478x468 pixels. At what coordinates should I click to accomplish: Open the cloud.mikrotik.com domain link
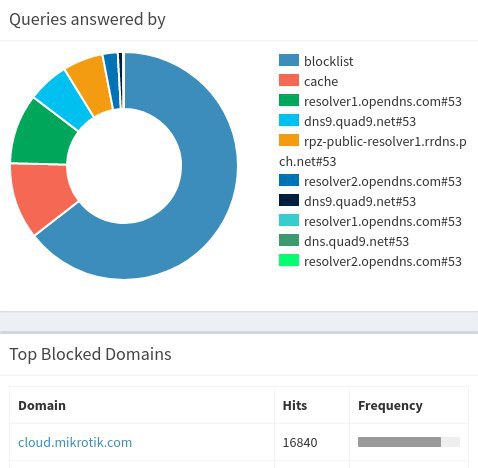(75, 442)
